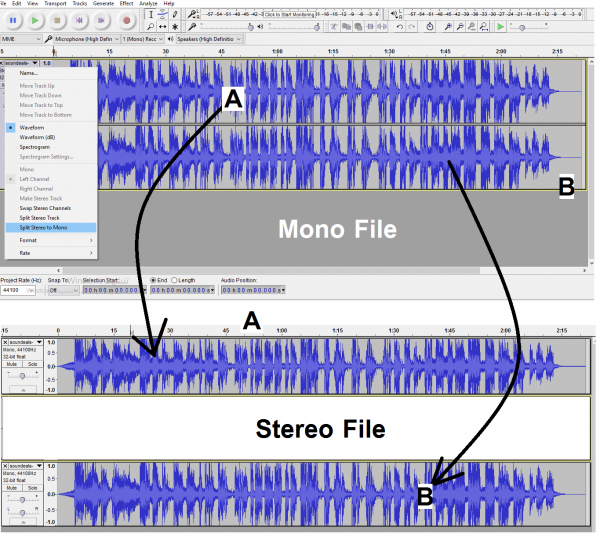600x538 pixels.
Task: Mute the top mono track
Action: [x=14, y=364]
